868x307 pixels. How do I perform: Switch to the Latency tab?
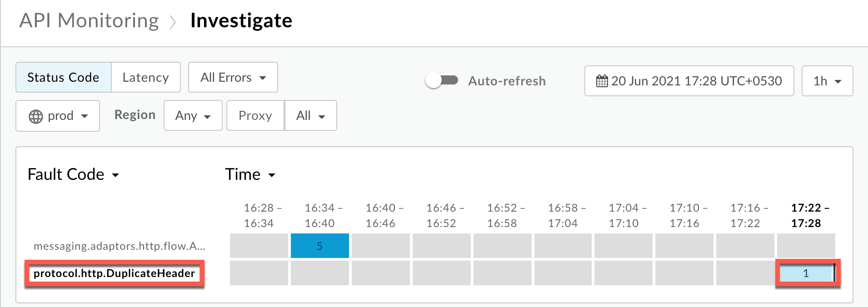click(x=145, y=78)
